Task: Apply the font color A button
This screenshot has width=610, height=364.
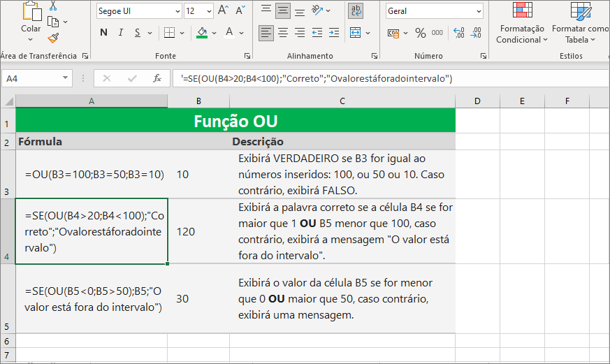Action: (x=229, y=33)
